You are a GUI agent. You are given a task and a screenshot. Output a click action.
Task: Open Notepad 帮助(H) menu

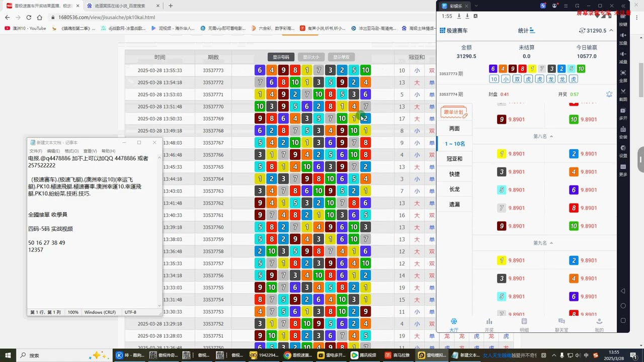[x=109, y=151]
